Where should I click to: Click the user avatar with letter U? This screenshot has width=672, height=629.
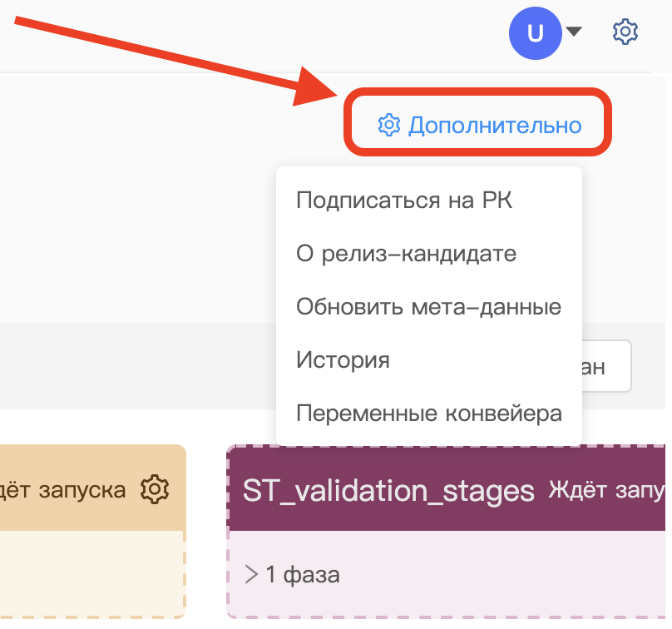(536, 33)
